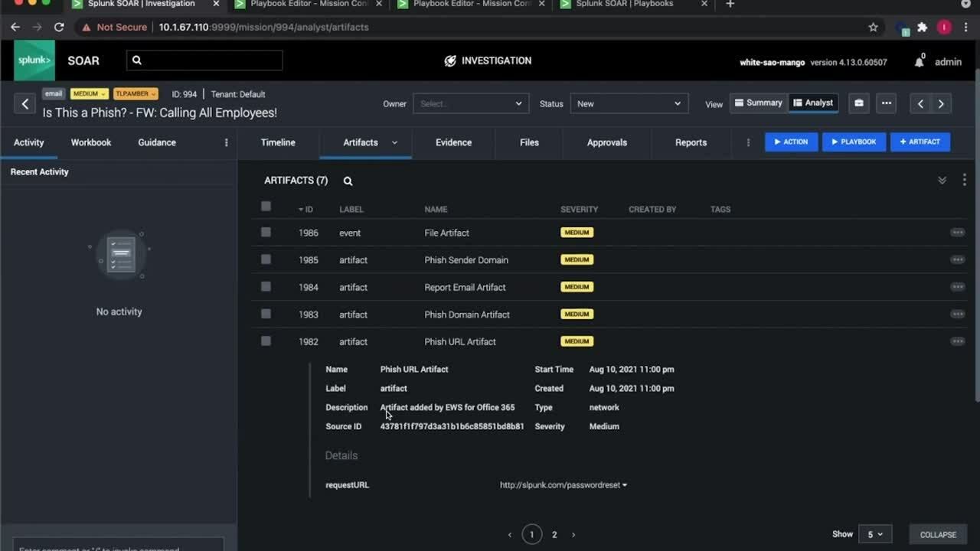The image size is (980, 551).
Task: Open a new browser tab
Action: [x=730, y=5]
